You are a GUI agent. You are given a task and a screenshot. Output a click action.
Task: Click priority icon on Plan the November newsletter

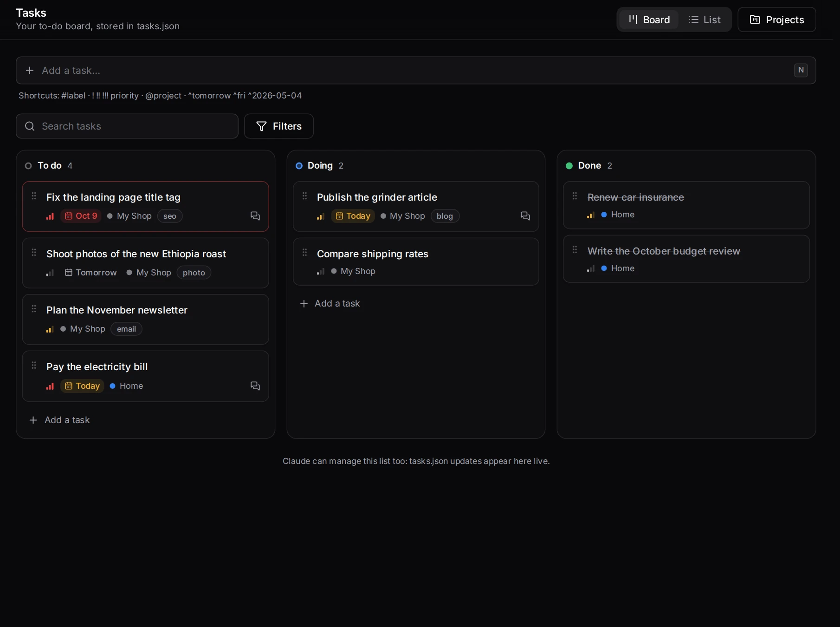tap(50, 329)
